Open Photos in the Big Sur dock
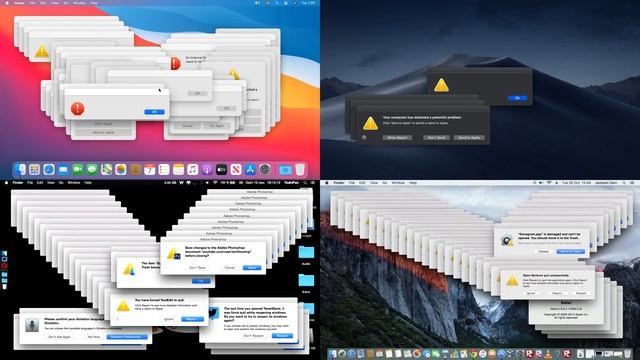640x360 pixels. click(x=121, y=169)
